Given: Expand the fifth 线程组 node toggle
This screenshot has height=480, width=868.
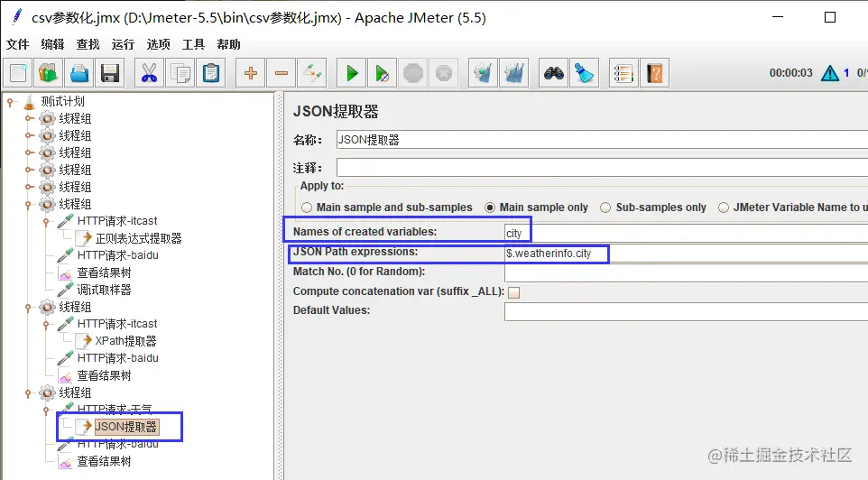Looking at the screenshot, I should click(30, 187).
